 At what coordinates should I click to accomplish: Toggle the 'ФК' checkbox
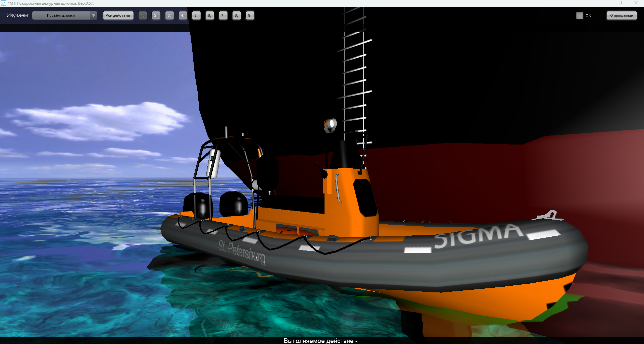pos(580,15)
